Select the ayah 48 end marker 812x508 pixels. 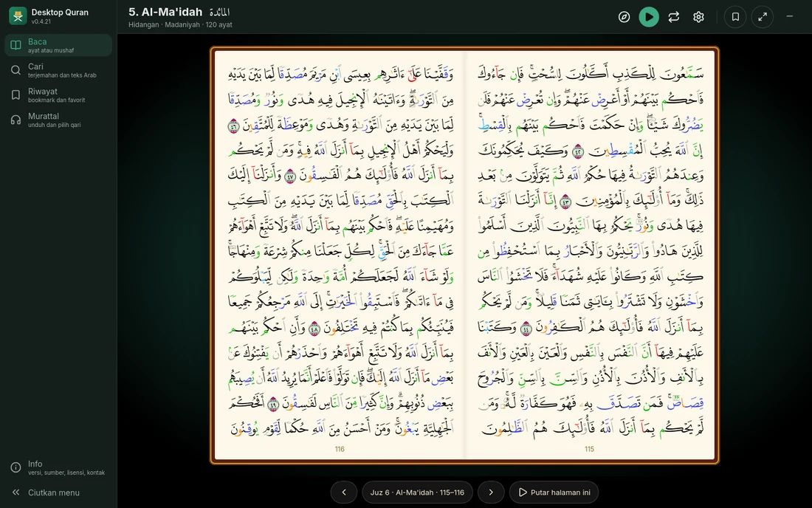coord(314,328)
